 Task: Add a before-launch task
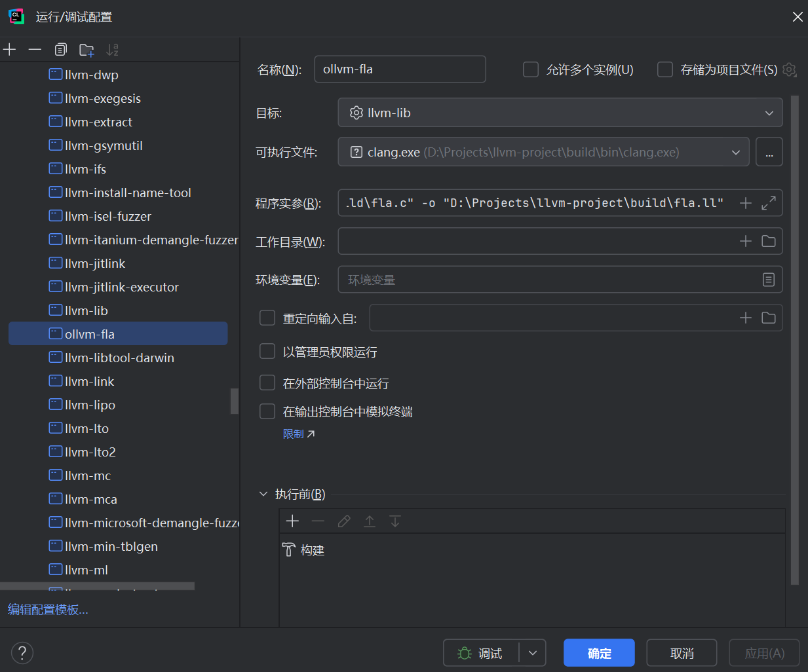(292, 521)
